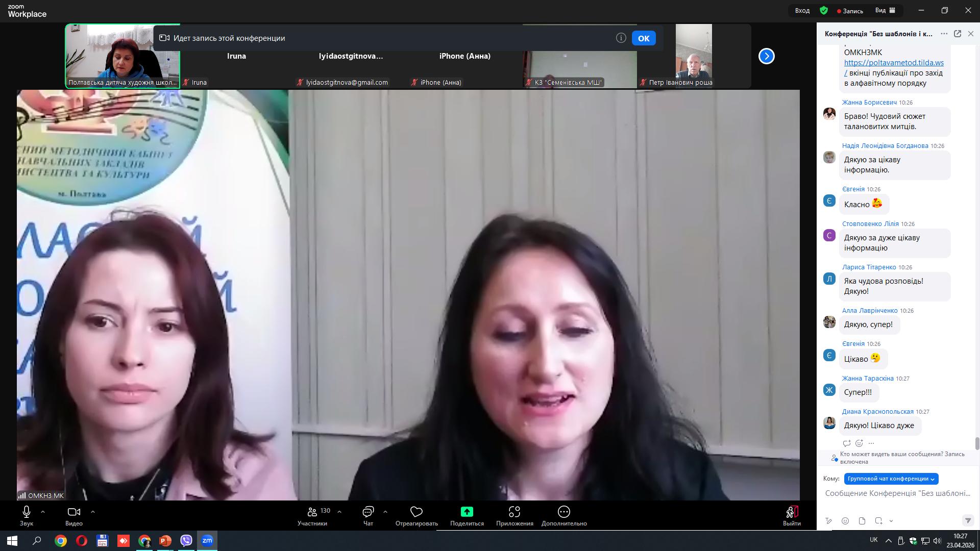Toggle the camera video button
This screenshot has height=551, width=980.
[73, 512]
